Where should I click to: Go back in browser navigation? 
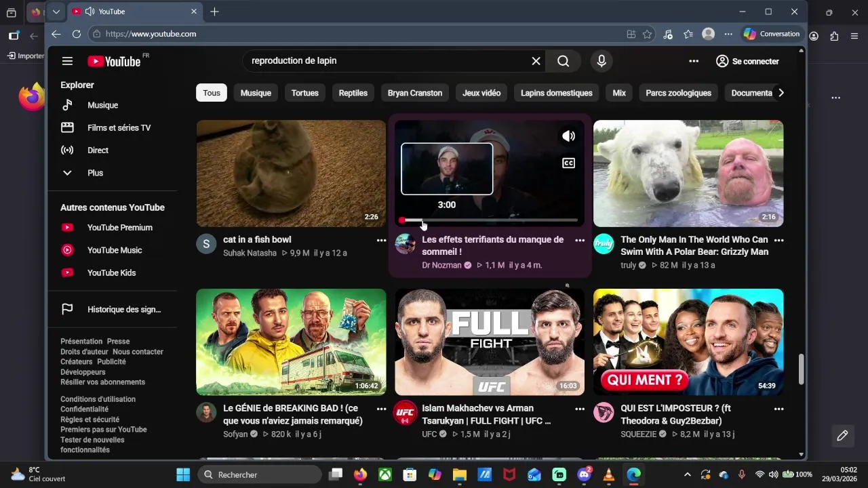[x=56, y=34]
